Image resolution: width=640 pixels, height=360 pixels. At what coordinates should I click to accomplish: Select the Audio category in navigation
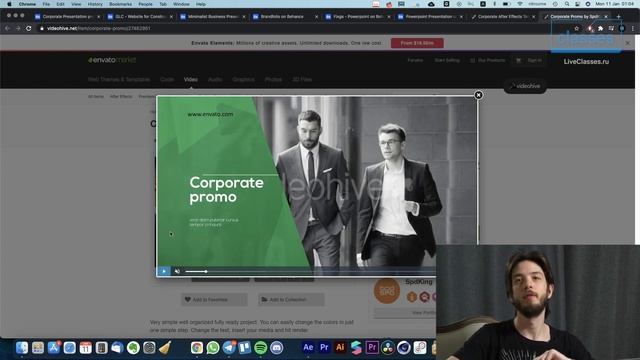(215, 80)
